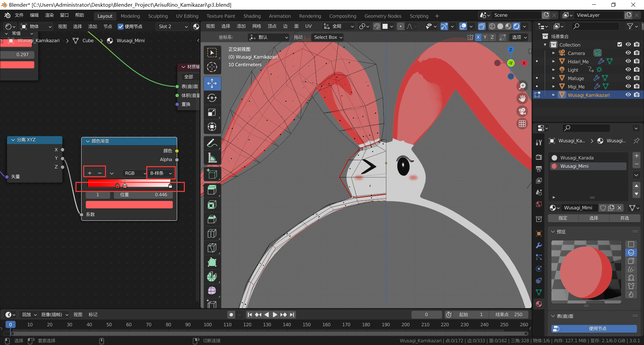Click the pan view hand icon
This screenshot has width=644, height=345.
522,98
